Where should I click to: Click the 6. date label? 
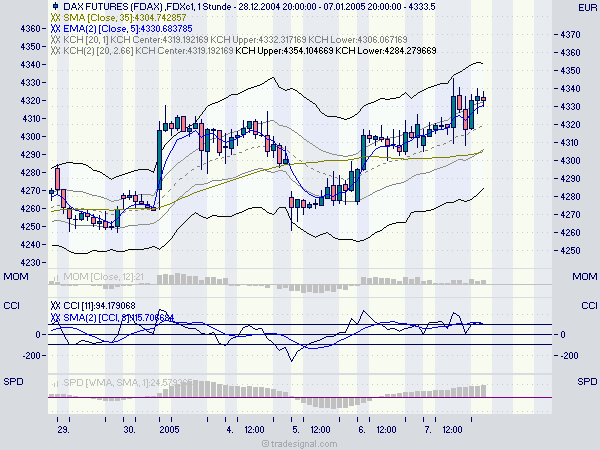pos(362,430)
